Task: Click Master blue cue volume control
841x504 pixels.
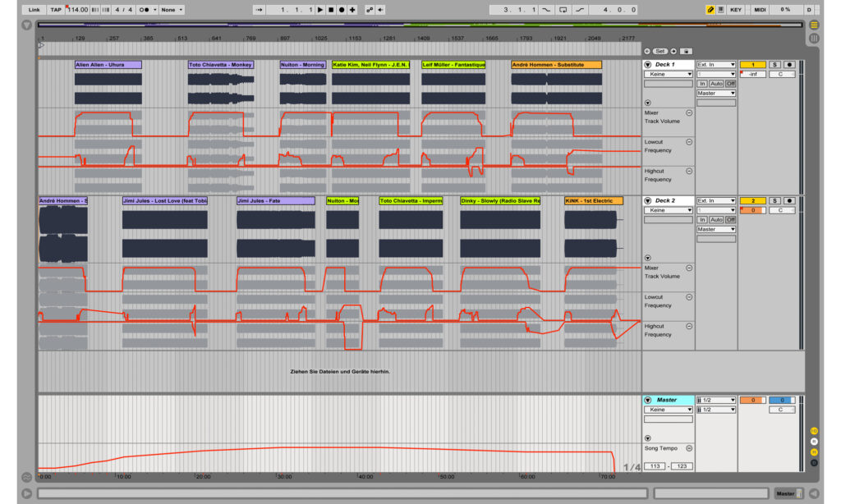Action: tap(782, 400)
